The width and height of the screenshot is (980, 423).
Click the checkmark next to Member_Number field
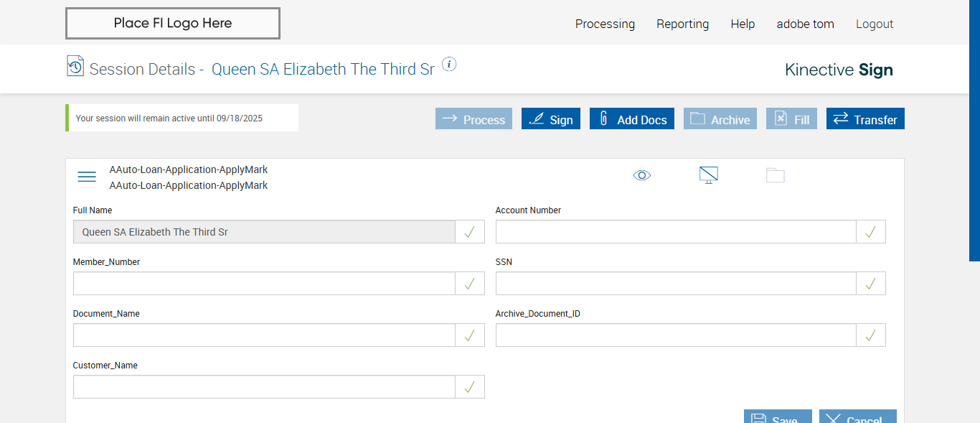[470, 284]
